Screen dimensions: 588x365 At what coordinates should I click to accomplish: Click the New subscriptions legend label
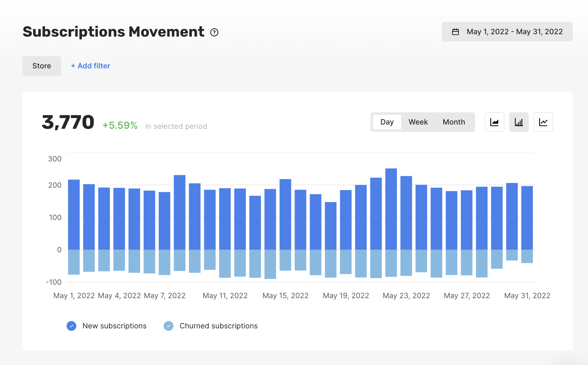pos(114,326)
